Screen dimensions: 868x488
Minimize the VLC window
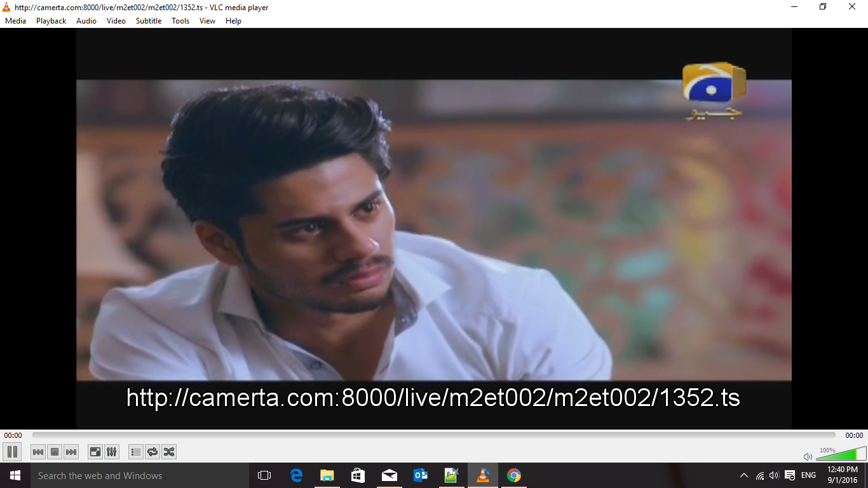click(794, 7)
